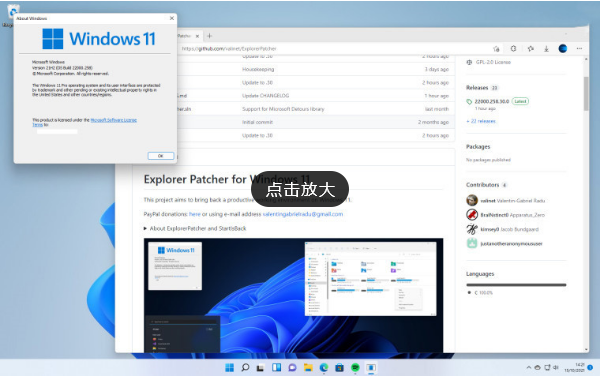
Task: Select the 'No packages published' text
Action: pos(488,160)
